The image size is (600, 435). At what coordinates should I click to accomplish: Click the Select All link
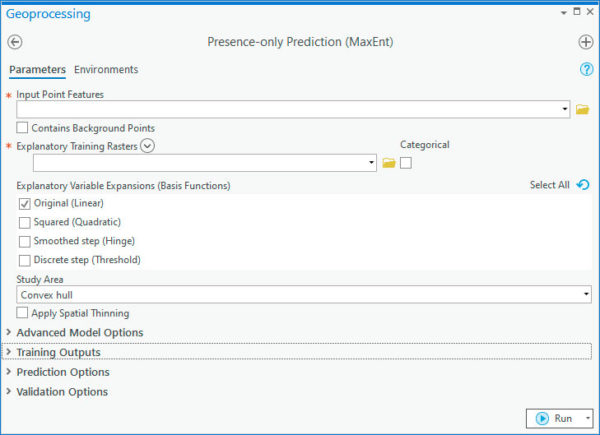click(x=549, y=185)
